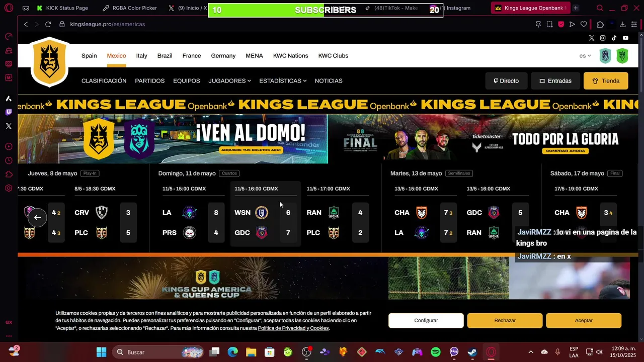Click the heart bookmark icon in address bar
This screenshot has height=362, width=644.
click(x=584, y=24)
